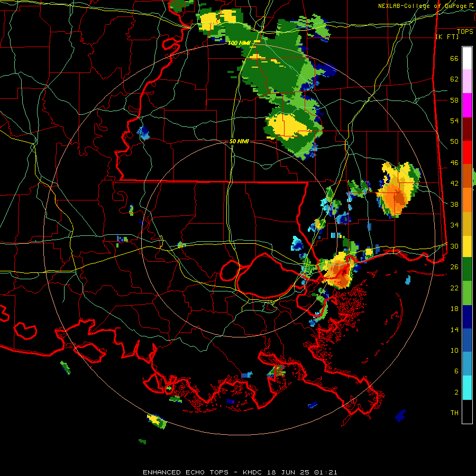The width and height of the screenshot is (476, 476).
Task: Click the "TOPS" legend heading
Action: click(x=465, y=32)
